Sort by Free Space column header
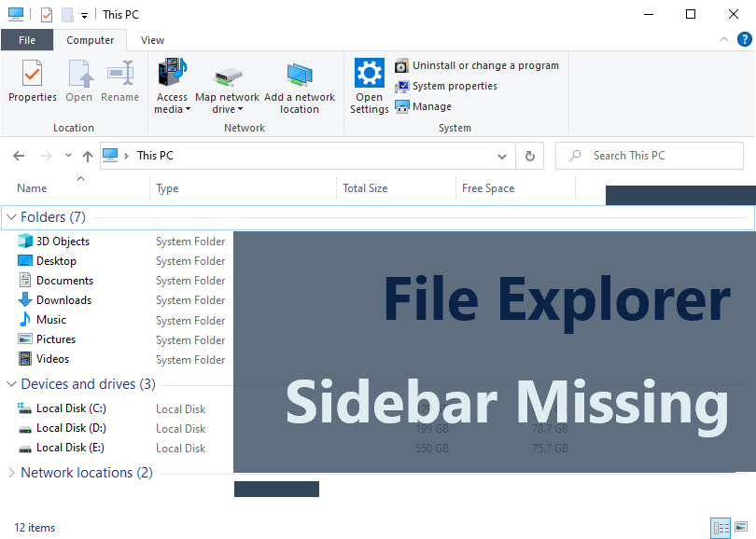This screenshot has height=539, width=756. pyautogui.click(x=488, y=188)
